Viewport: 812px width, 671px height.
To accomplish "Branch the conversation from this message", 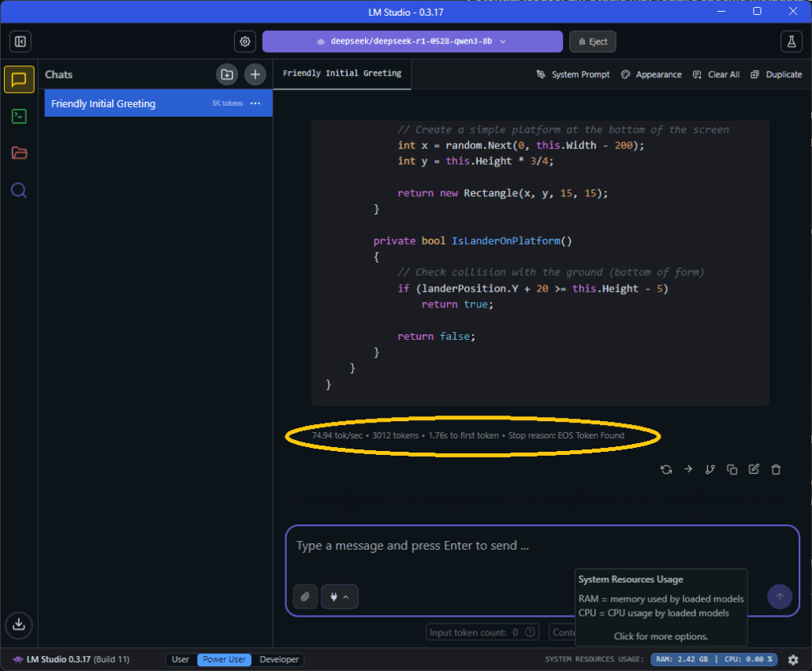I will coord(710,470).
